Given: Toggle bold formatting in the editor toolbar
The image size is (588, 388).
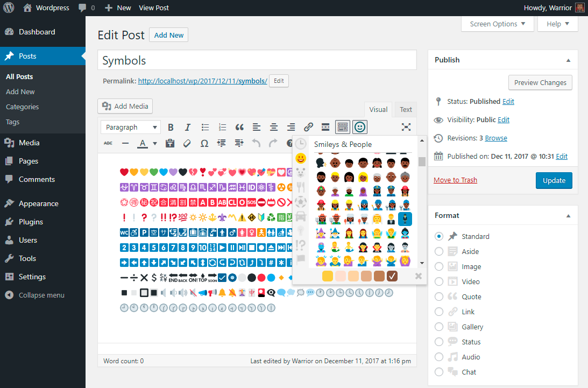Looking at the screenshot, I should [171, 128].
